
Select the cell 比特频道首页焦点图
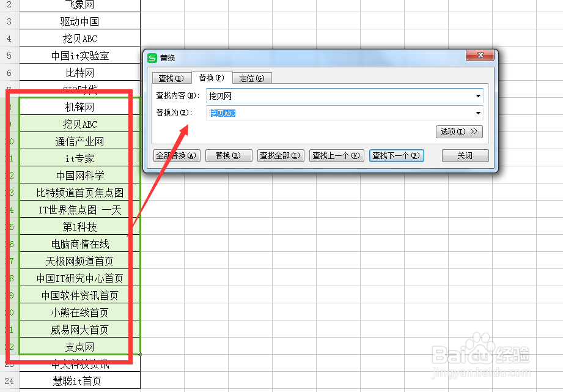pos(79,193)
